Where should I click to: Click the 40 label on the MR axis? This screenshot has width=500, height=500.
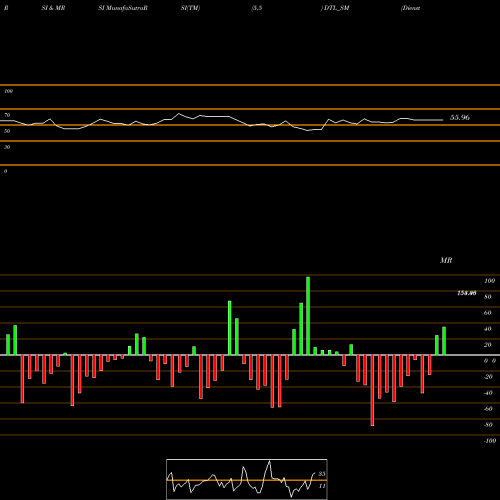(x=488, y=329)
